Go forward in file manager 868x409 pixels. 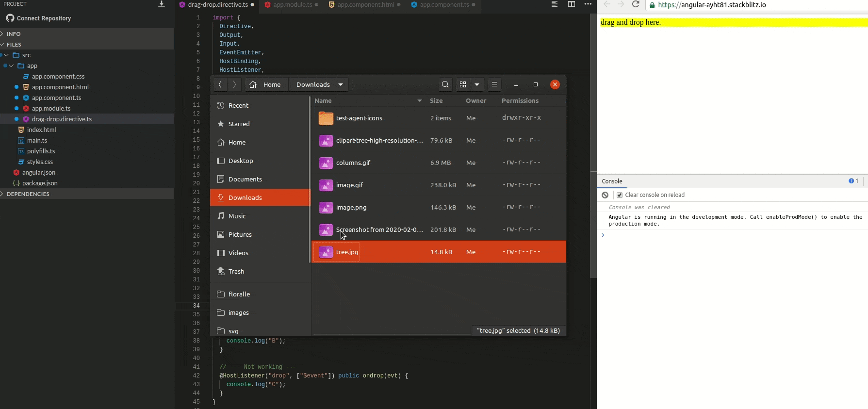click(x=234, y=84)
